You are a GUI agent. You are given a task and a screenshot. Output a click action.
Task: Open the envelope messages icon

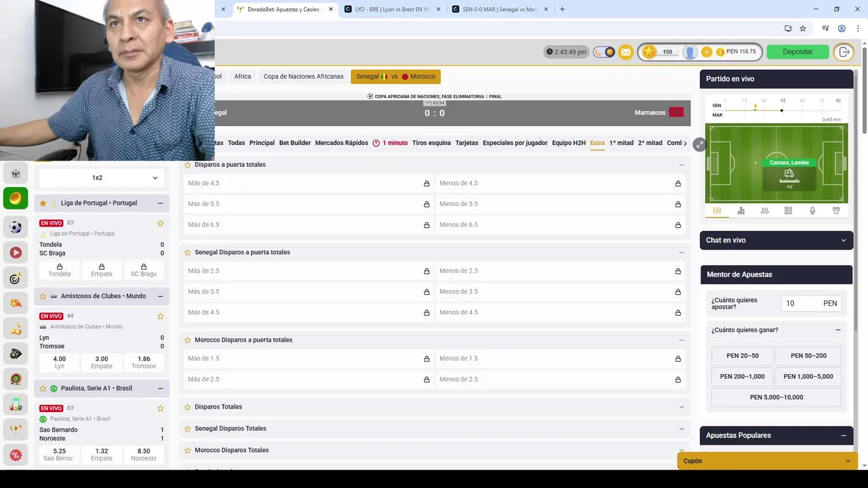click(x=626, y=52)
